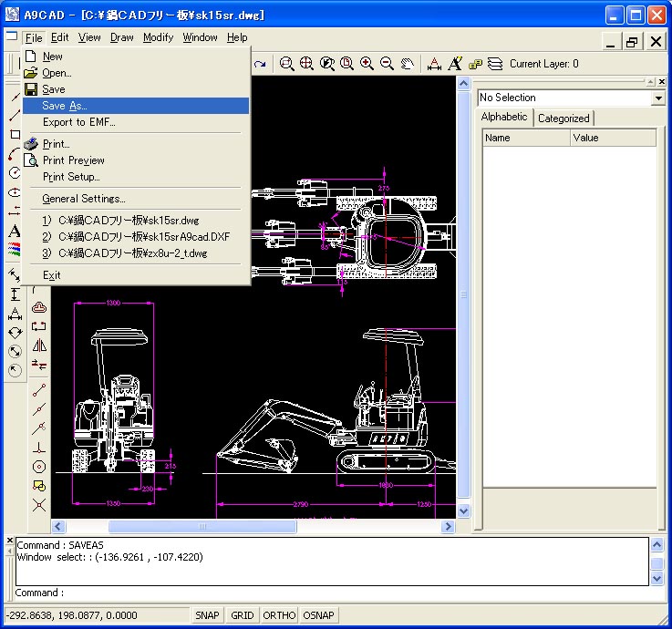
Task: Switch to the Alphabetic tab
Action: pos(504,117)
